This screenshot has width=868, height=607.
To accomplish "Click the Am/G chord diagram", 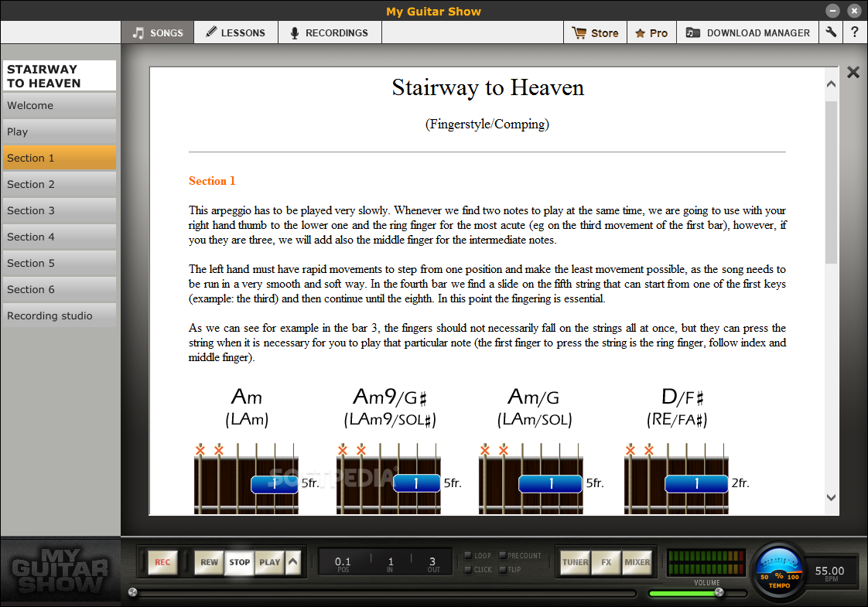I will click(531, 479).
